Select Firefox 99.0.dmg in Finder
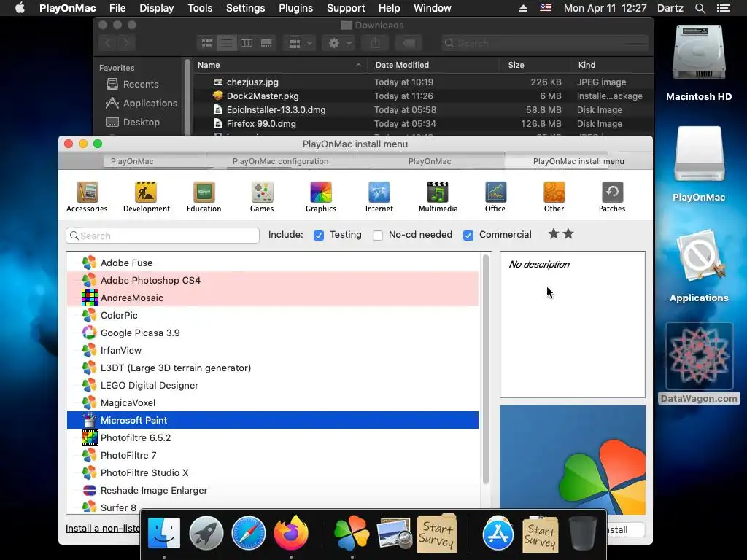This screenshot has height=560, width=747. 423,123
